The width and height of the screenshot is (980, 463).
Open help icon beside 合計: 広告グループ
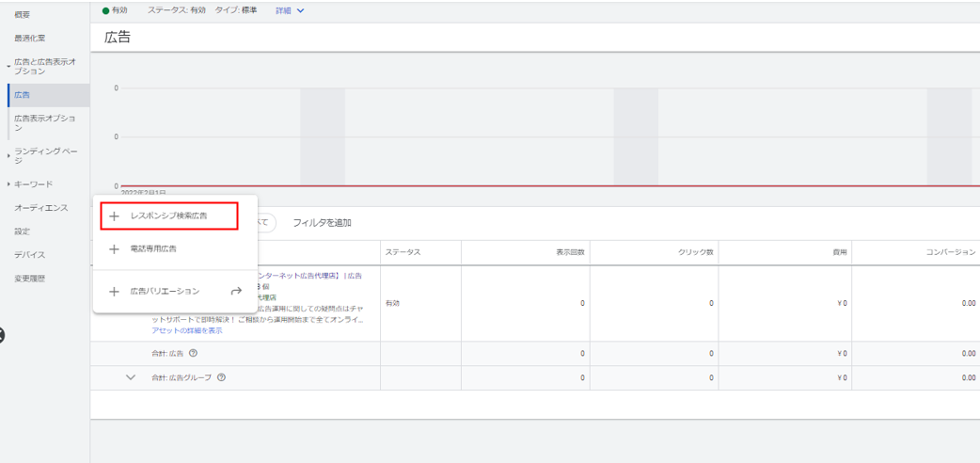221,378
